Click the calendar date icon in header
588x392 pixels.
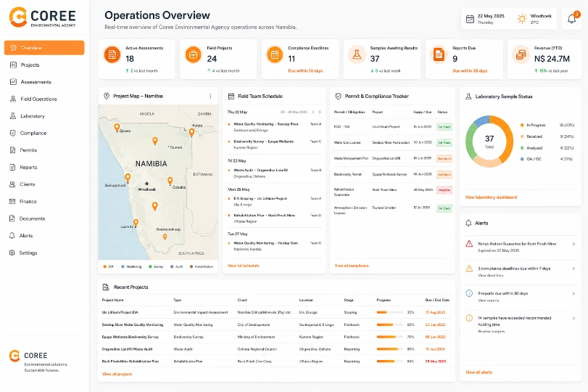tap(470, 19)
